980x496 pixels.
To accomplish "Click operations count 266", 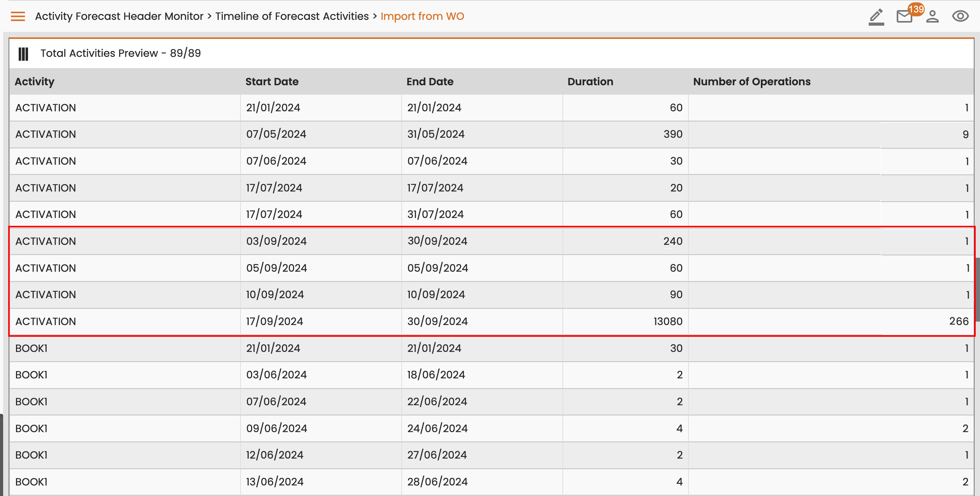I will [x=959, y=322].
